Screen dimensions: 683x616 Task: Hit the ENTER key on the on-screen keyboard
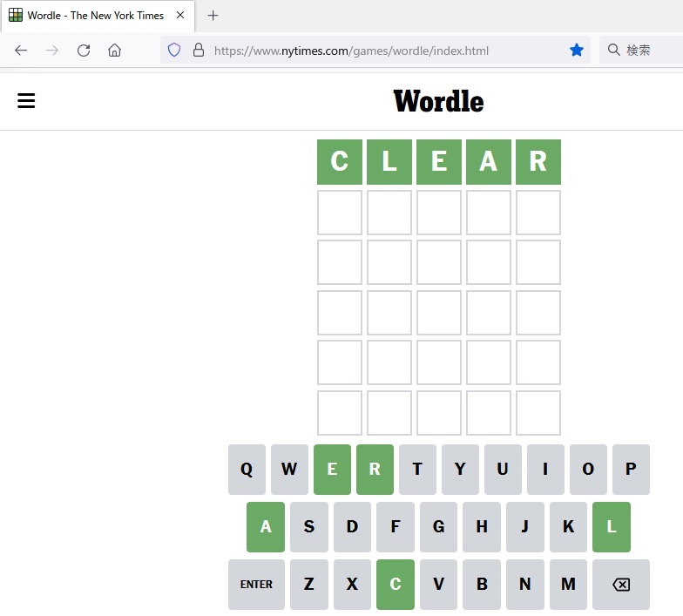pos(256,584)
